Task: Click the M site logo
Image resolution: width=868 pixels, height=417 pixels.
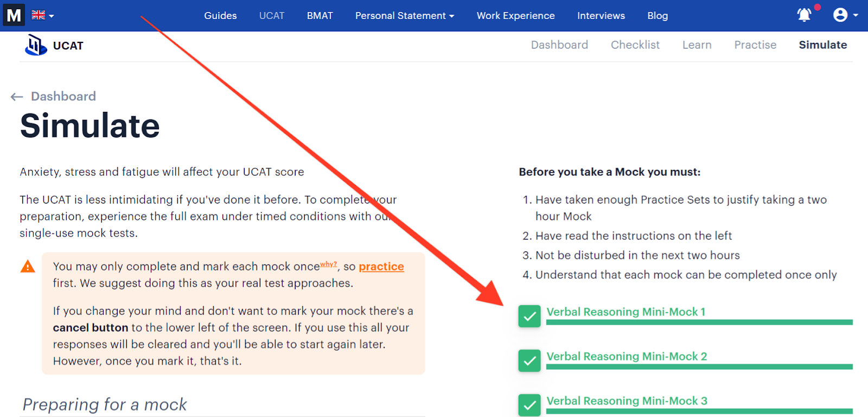Action: coord(14,15)
